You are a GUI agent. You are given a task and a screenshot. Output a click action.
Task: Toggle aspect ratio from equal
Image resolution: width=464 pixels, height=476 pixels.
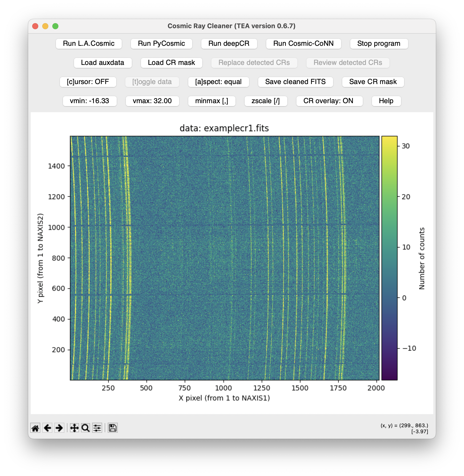218,82
